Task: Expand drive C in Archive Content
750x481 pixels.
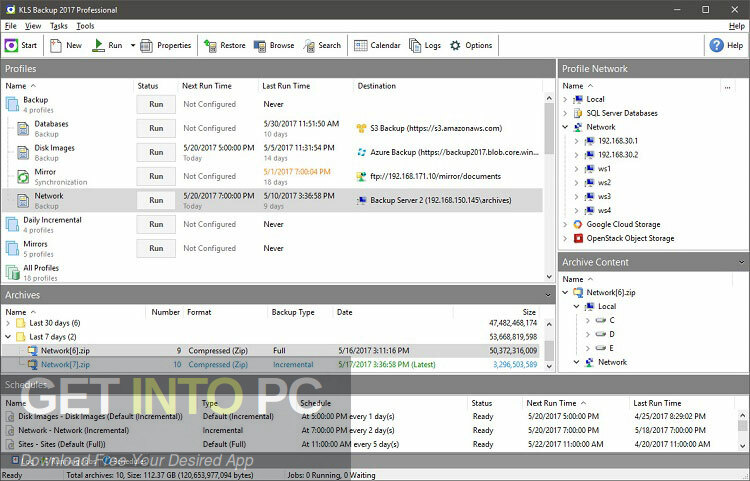Action: click(x=588, y=320)
